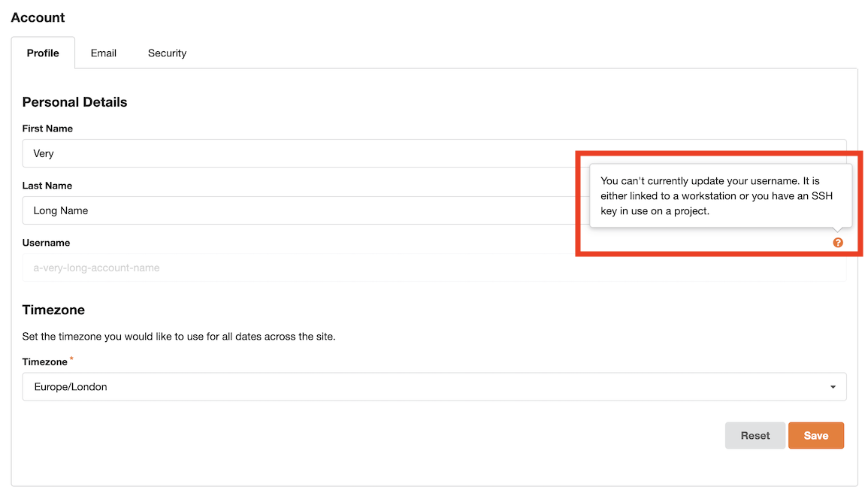Viewport: 868px width, 496px height.
Task: Click the Timezone section heading
Action: [53, 310]
